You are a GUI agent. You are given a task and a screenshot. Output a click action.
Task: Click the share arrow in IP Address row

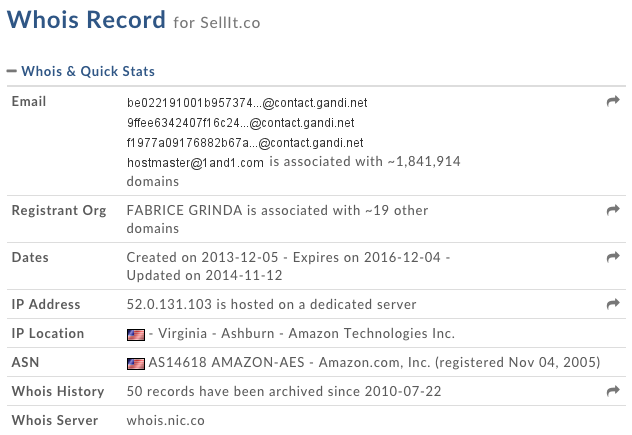(613, 304)
